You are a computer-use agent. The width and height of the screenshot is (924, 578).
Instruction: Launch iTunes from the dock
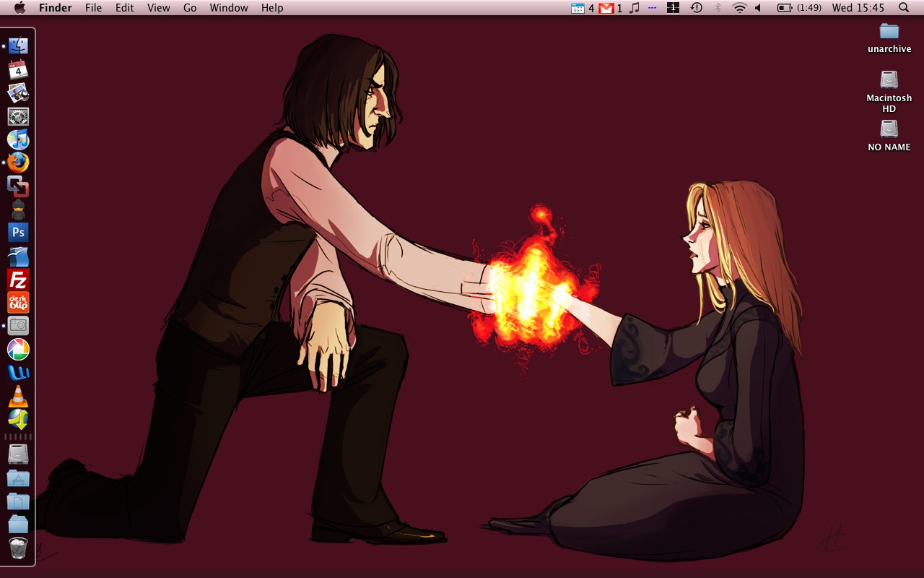click(18, 139)
